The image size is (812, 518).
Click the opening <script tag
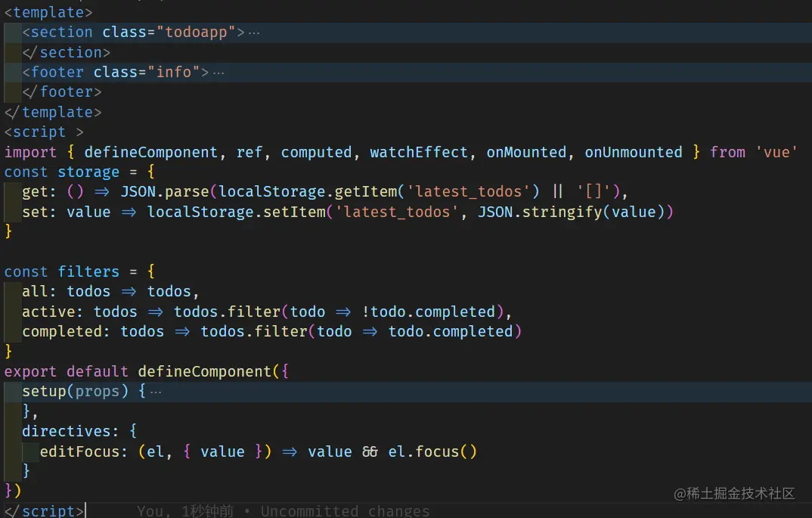coord(36,132)
